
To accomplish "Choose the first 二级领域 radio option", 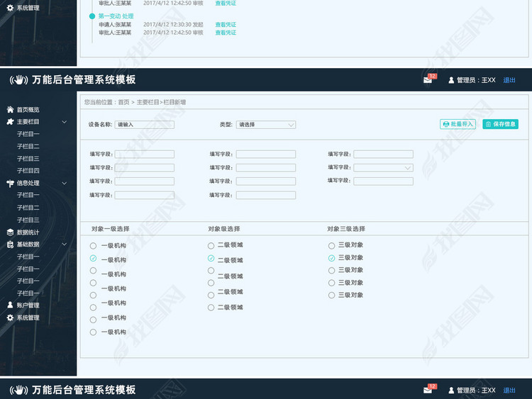I will (211, 245).
